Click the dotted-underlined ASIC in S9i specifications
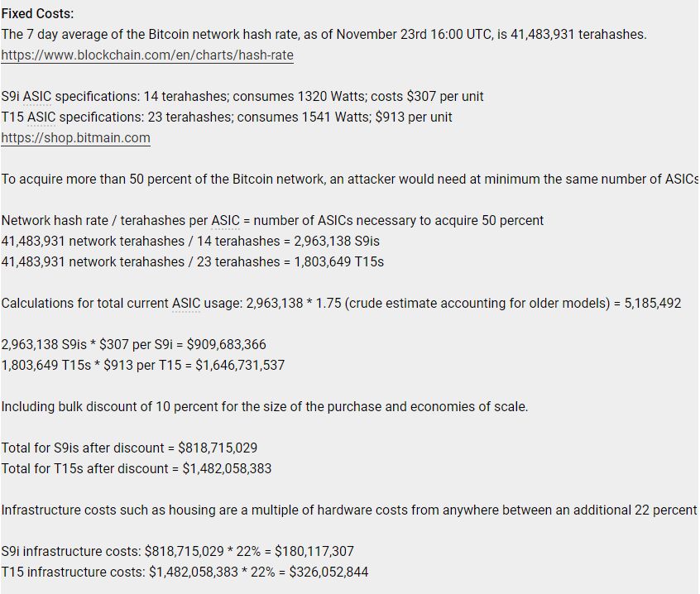 (x=37, y=97)
